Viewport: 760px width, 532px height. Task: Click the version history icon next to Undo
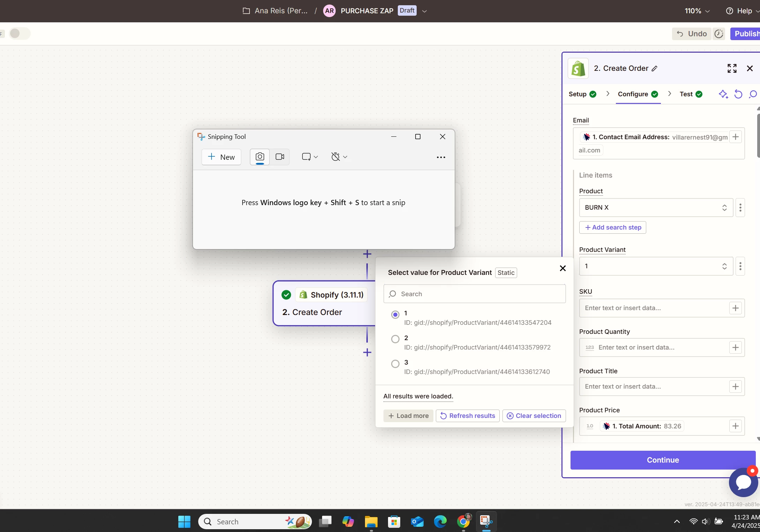pyautogui.click(x=718, y=34)
